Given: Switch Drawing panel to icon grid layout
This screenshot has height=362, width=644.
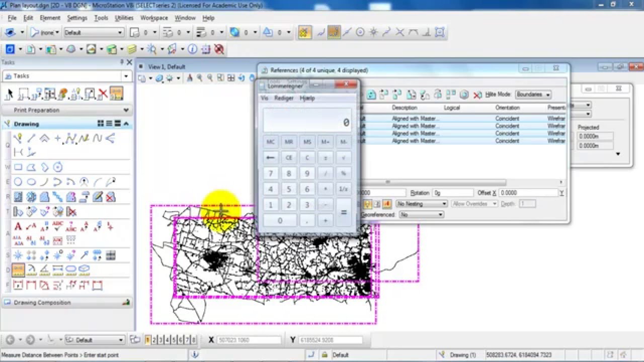Looking at the screenshot, I should 101,124.
